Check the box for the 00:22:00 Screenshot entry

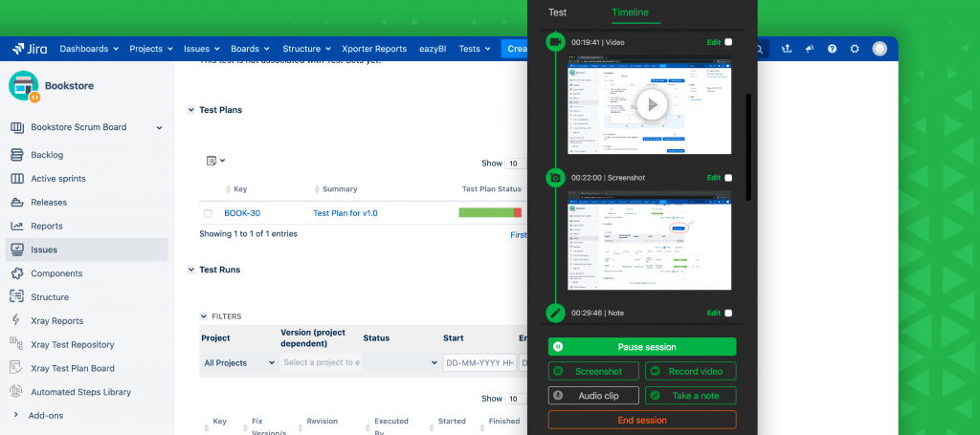coord(728,178)
